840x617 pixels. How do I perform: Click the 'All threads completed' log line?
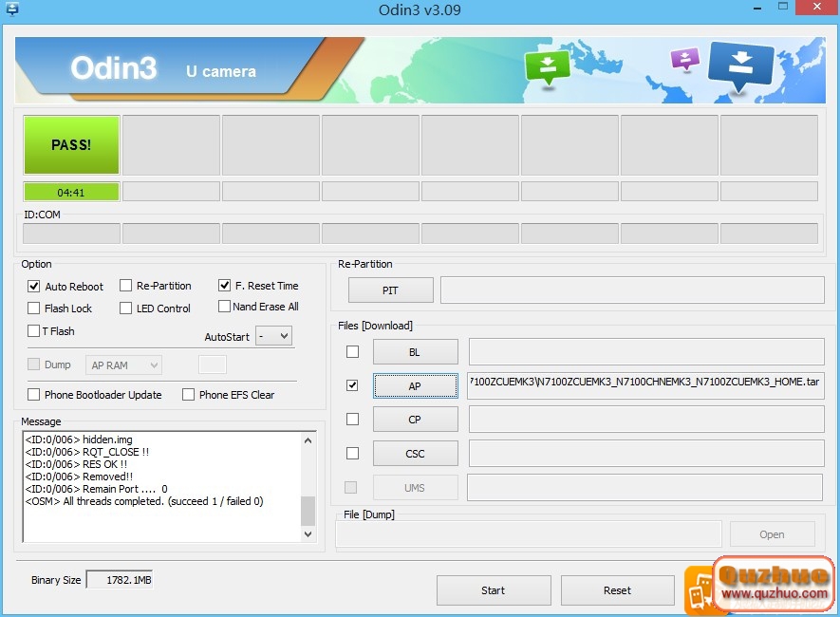pos(144,501)
